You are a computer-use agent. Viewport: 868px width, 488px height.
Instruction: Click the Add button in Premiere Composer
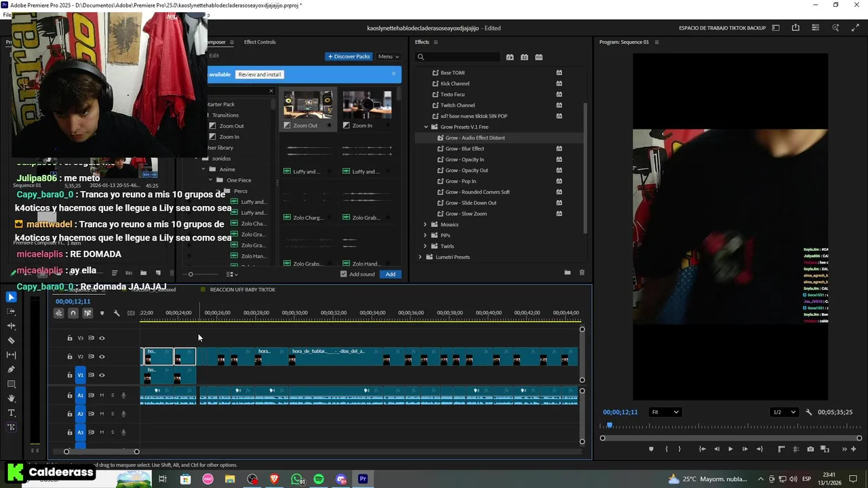tap(391, 274)
